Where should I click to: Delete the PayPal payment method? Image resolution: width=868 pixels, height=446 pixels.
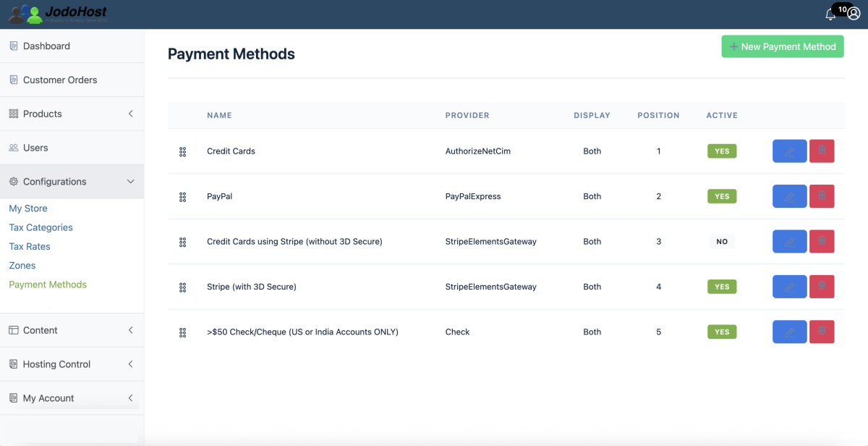tap(822, 196)
